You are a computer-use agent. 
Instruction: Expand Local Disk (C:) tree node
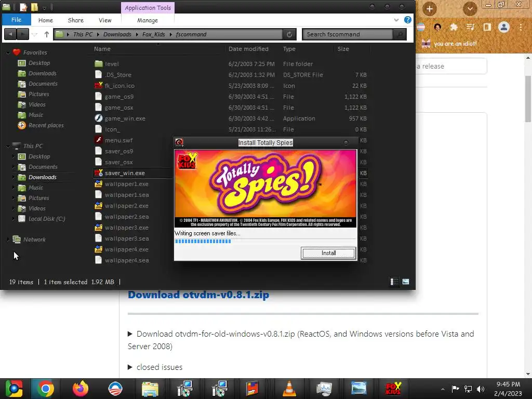tap(13, 219)
